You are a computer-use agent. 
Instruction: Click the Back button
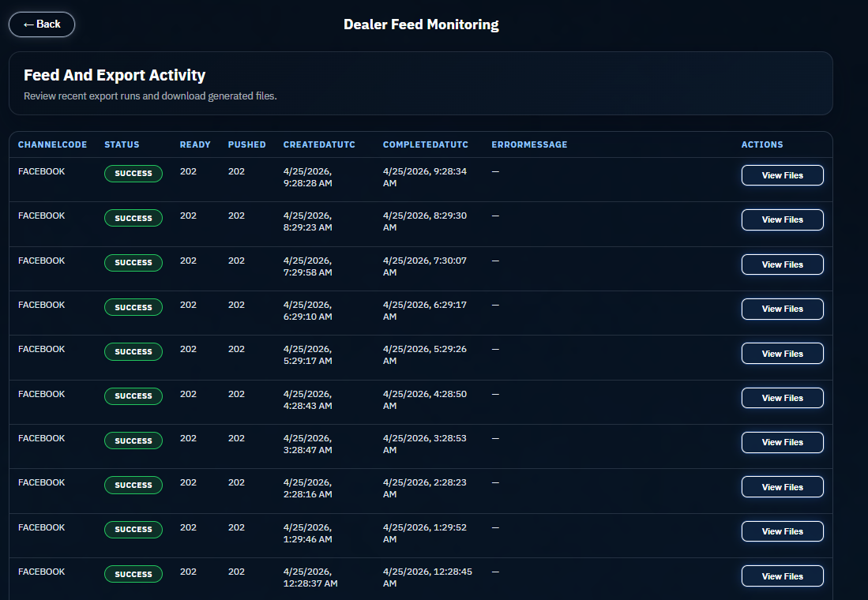[41, 24]
